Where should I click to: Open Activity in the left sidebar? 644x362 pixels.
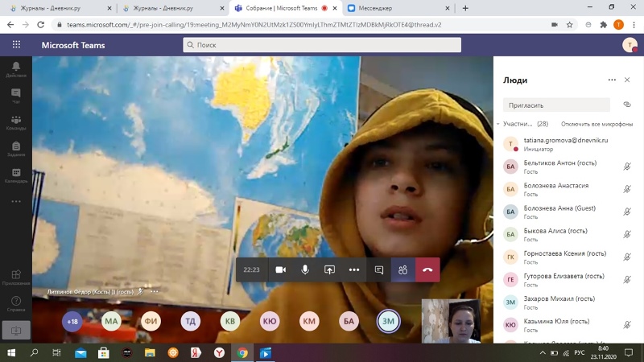[x=15, y=68]
